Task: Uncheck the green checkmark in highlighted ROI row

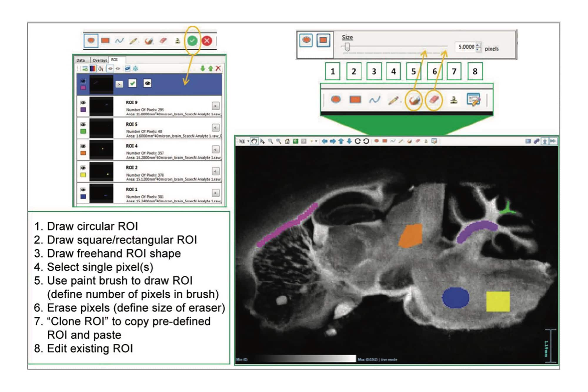Action: tap(132, 84)
